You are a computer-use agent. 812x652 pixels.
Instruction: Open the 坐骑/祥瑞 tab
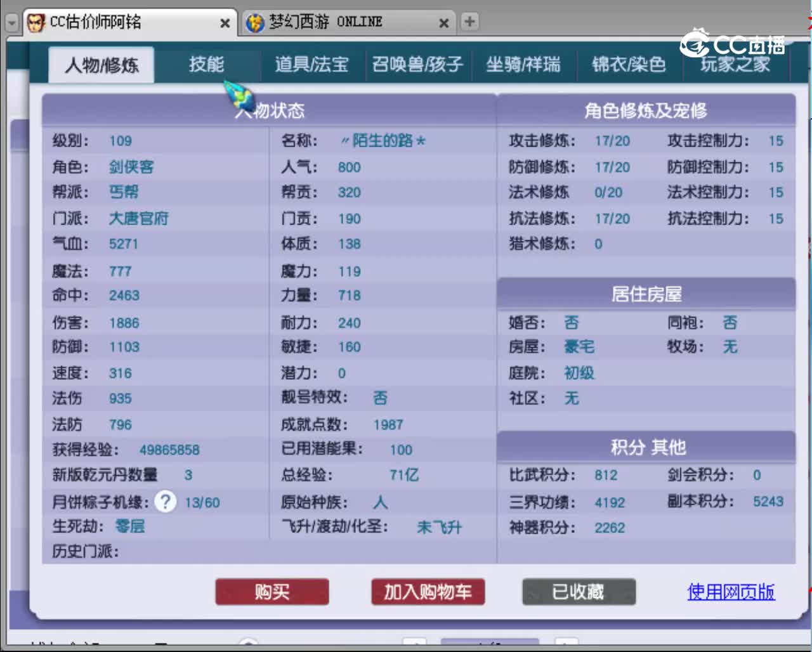coord(523,65)
